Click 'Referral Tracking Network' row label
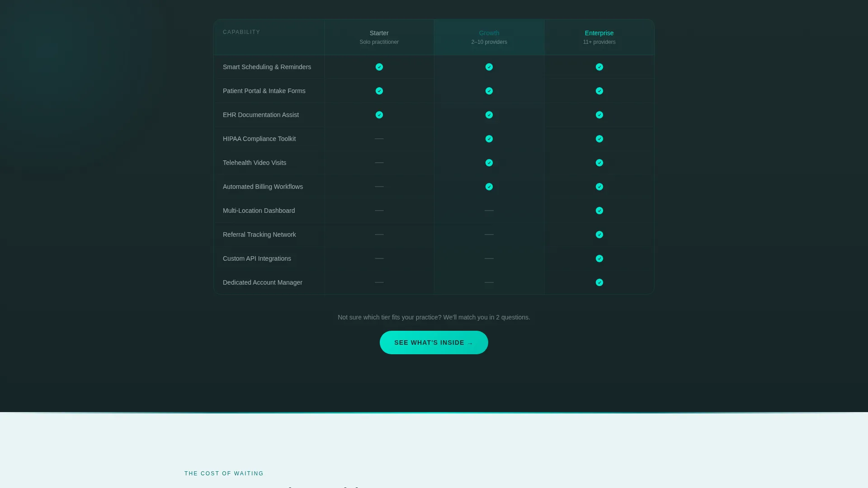Screen dimensions: 868x488 click(x=259, y=235)
